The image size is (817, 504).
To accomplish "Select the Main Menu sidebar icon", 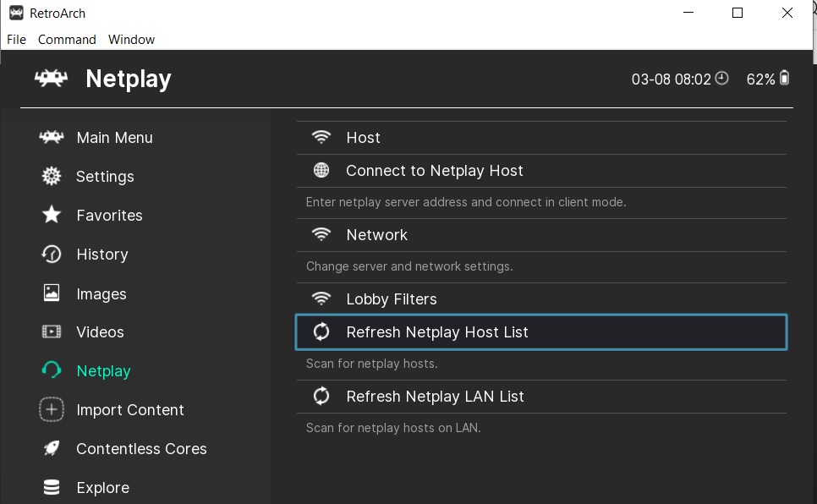I will (x=51, y=137).
